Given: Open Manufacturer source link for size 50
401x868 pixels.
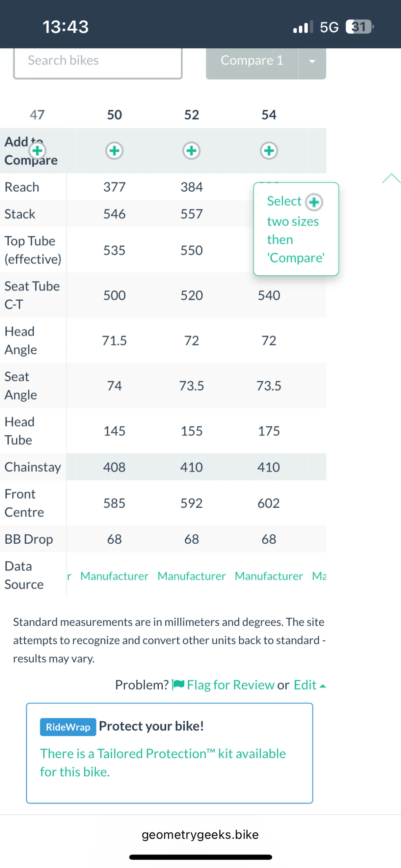Looking at the screenshot, I should point(114,576).
